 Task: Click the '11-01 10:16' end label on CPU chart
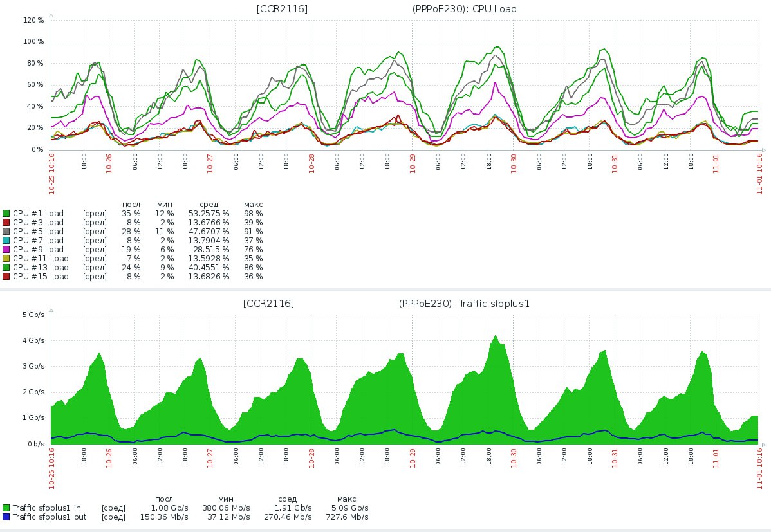tap(759, 174)
